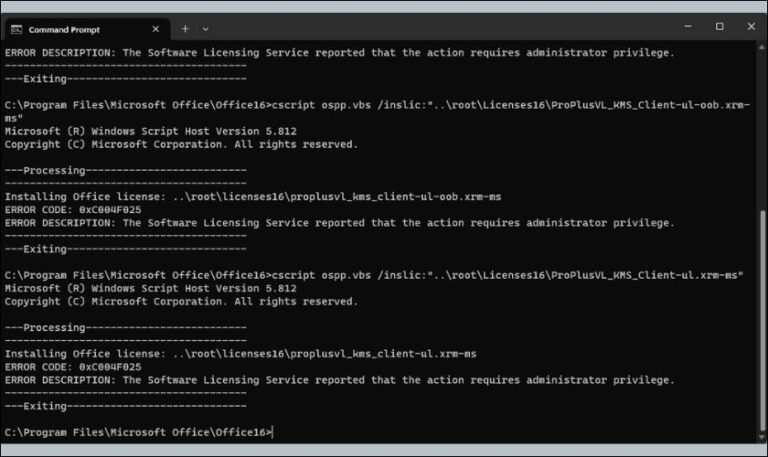
Task: Click the Installing Office license proplusvl_kms_client-ul.xrm-ms line
Action: point(240,354)
